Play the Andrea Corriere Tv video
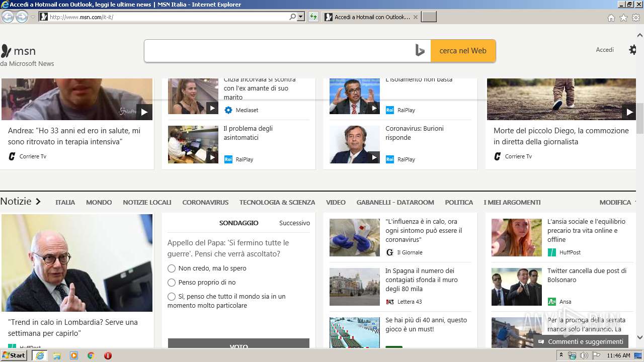The image size is (644, 362). pyautogui.click(x=144, y=112)
